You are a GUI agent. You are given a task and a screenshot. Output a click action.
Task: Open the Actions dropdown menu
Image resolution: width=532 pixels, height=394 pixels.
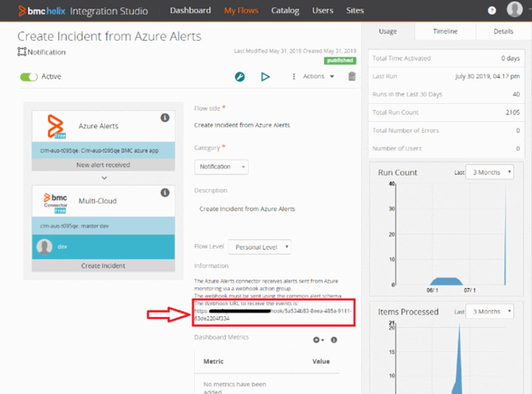tap(314, 77)
